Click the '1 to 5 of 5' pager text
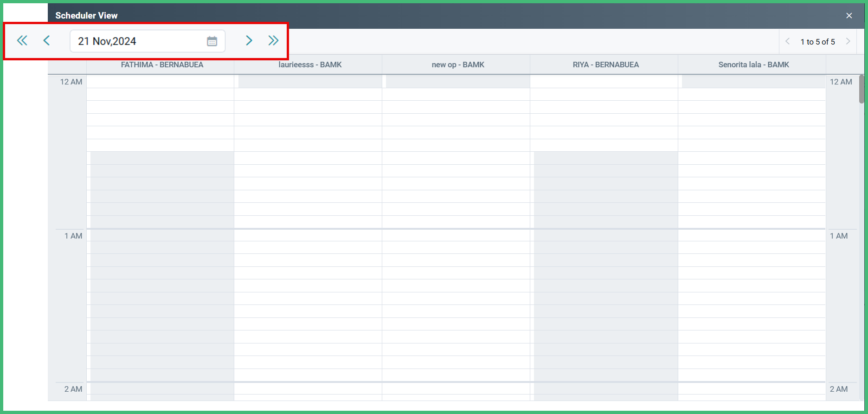The height and width of the screenshot is (414, 868). 818,42
